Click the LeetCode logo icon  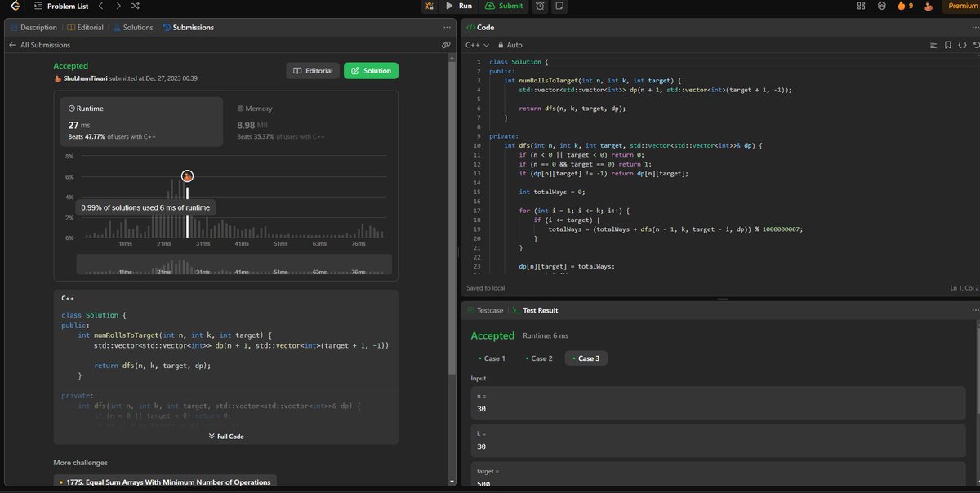16,6
